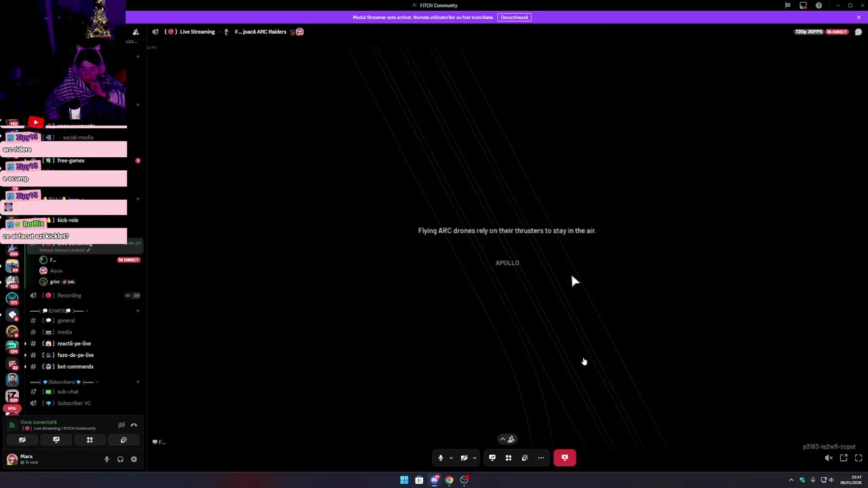The width and height of the screenshot is (868, 488).
Task: Click Dezactivează button in Streamer Mode banner
Action: point(514,17)
